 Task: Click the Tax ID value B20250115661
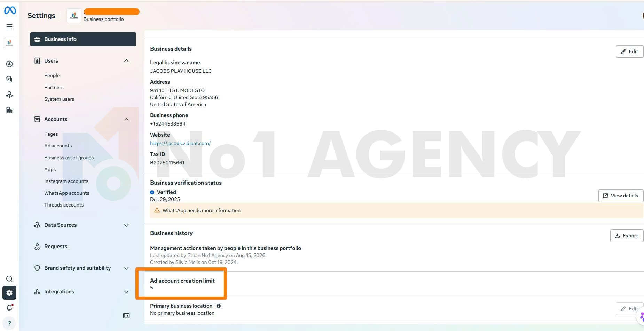(x=167, y=163)
